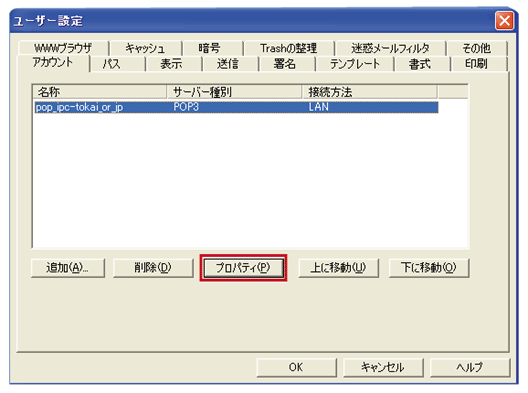Select the アカウント tab

(x=53, y=63)
